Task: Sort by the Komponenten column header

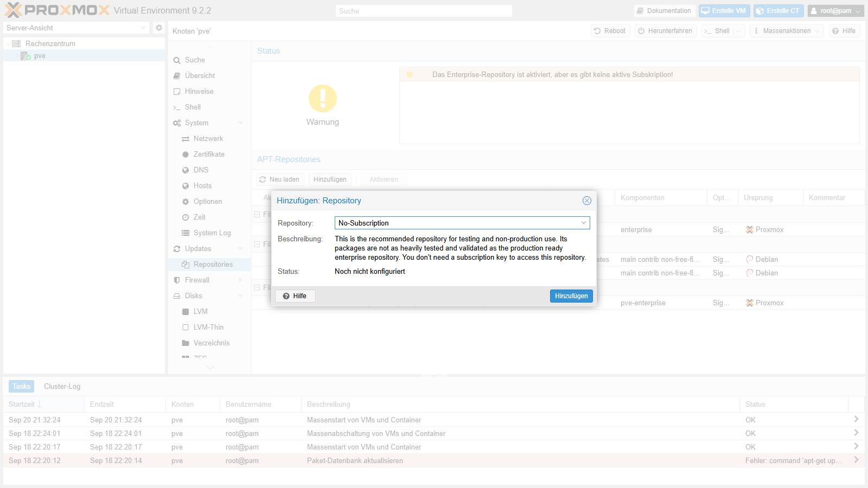Action: (x=661, y=198)
